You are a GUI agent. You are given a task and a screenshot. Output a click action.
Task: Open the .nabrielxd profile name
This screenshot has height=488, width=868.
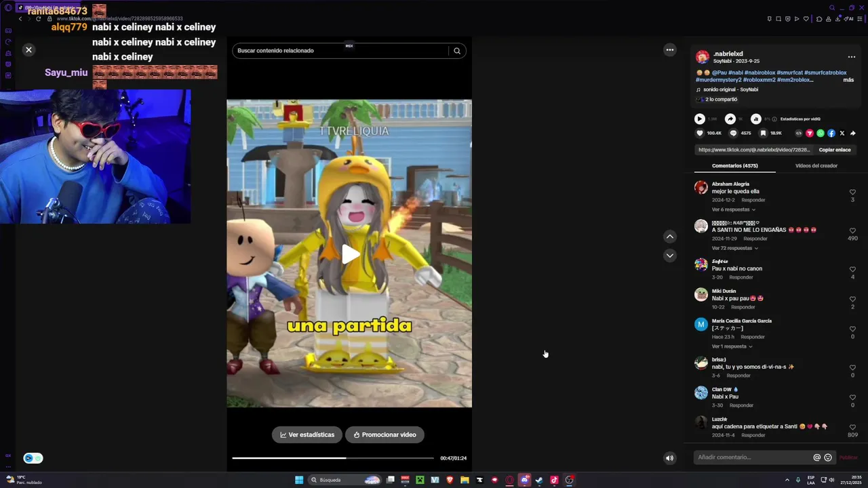[728, 54]
